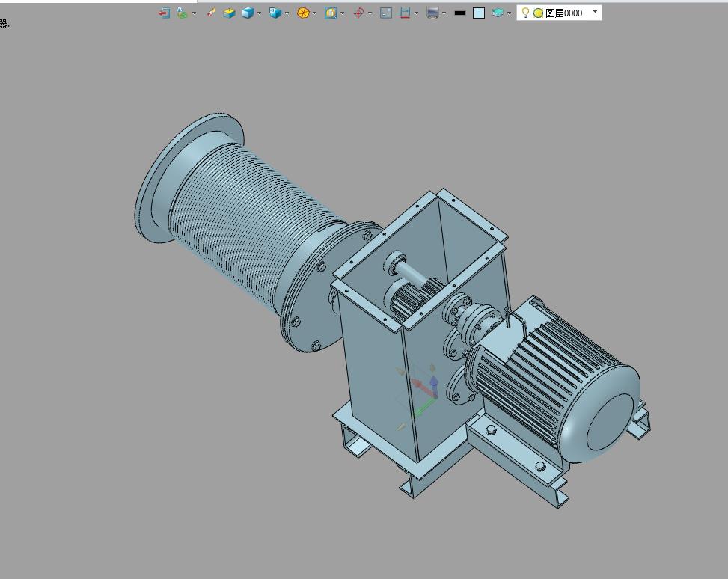The image size is (728, 579).
Task: Open the dropdown beside the rotate-target icon
Action: pos(370,13)
